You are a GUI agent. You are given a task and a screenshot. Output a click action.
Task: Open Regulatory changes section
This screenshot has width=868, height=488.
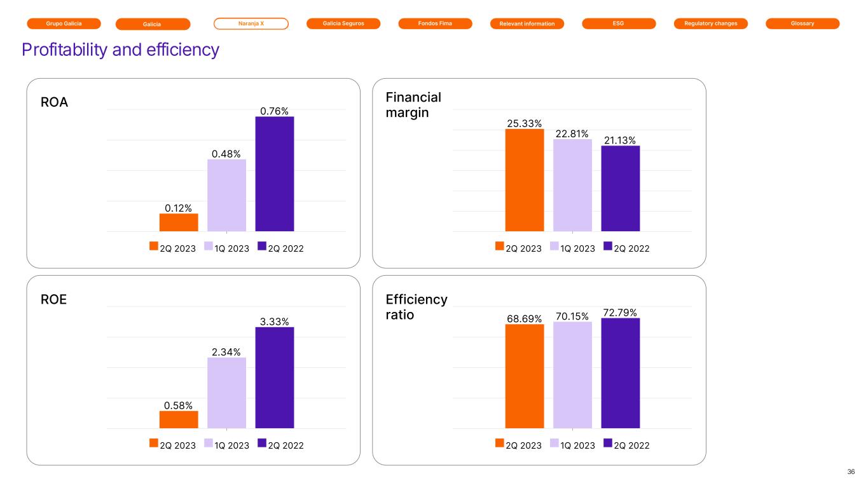(x=711, y=24)
